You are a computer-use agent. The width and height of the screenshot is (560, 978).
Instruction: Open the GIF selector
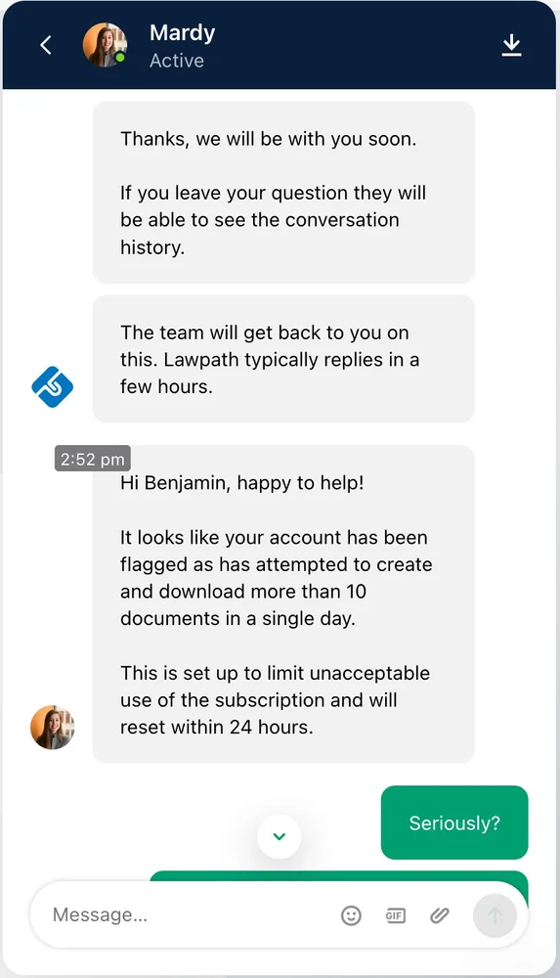[x=396, y=915]
